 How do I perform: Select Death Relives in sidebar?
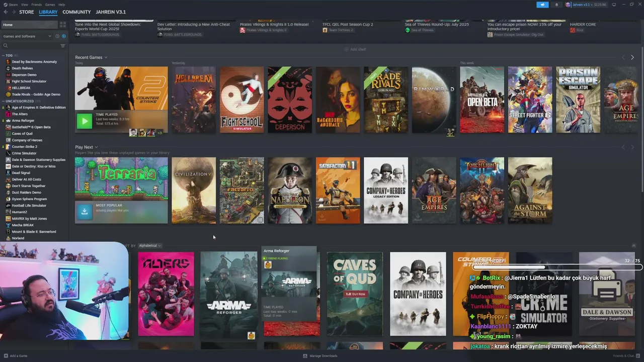(x=22, y=68)
